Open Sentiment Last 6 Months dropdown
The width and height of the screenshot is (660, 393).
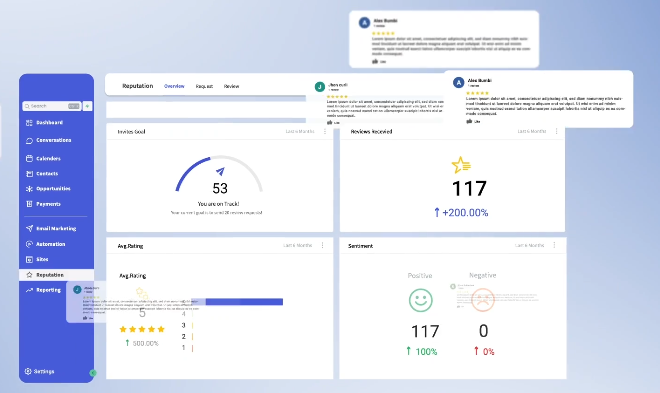[x=530, y=245]
